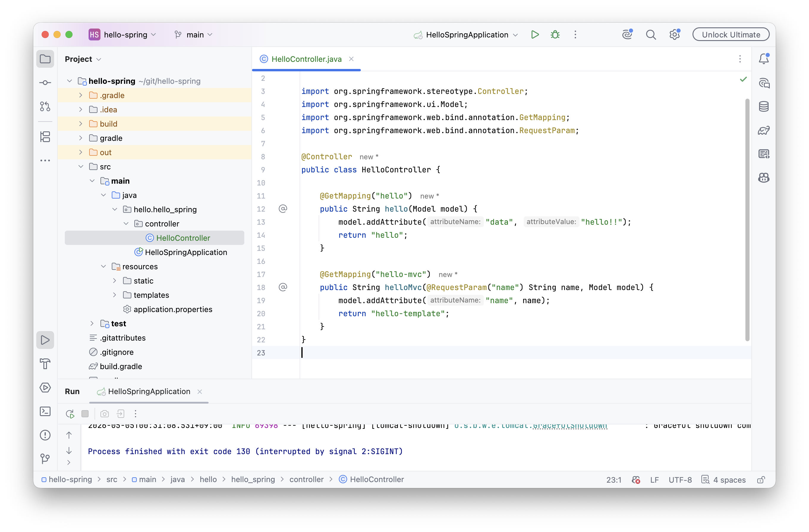Open more options in Run toolbar
809x532 pixels.
click(135, 414)
